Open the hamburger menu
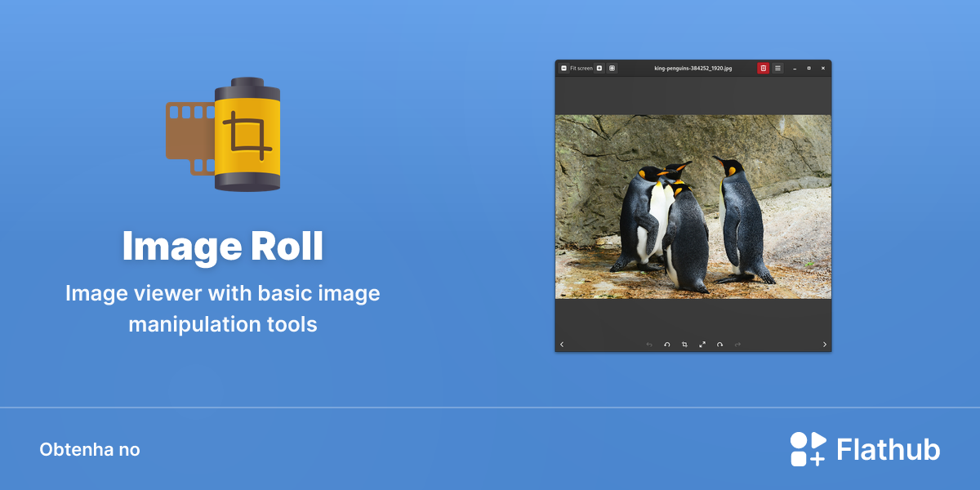The image size is (980, 490). tap(777, 69)
